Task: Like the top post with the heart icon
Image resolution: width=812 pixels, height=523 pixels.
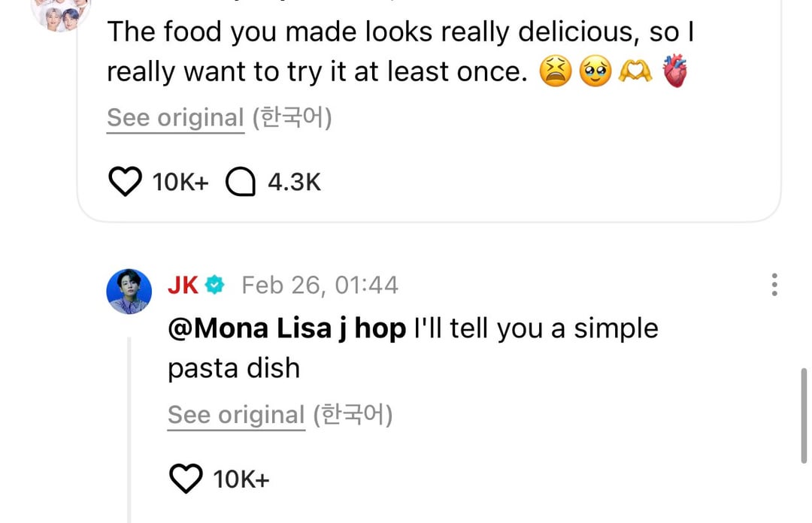Action: pyautogui.click(x=125, y=182)
